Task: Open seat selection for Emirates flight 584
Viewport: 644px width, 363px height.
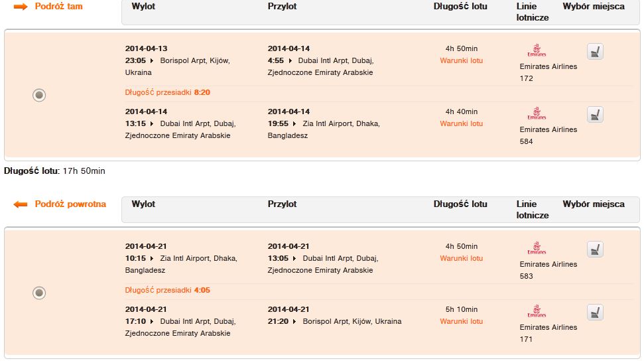Action: click(x=595, y=115)
